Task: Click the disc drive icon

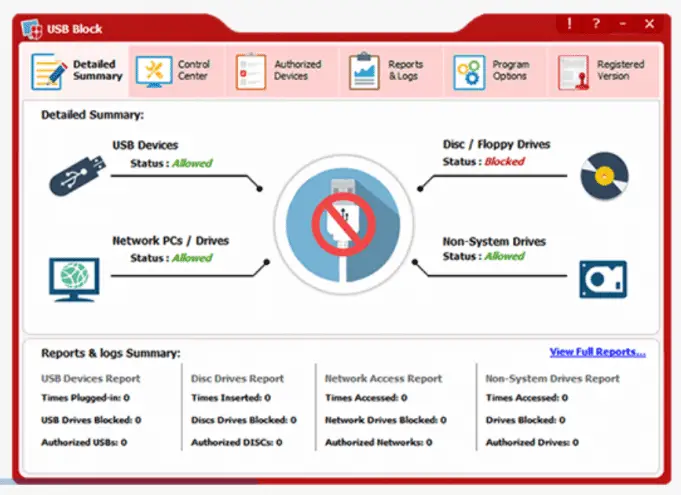Action: 603,176
